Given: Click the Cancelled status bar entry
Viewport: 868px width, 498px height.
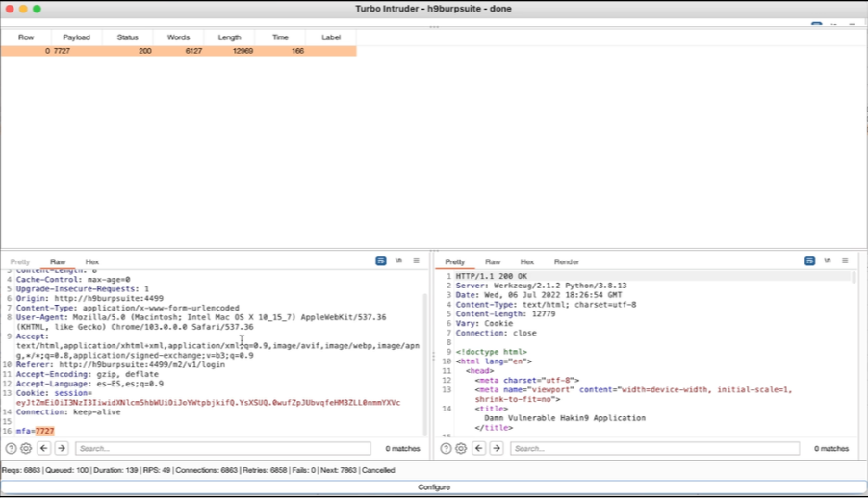Looking at the screenshot, I should (x=378, y=470).
